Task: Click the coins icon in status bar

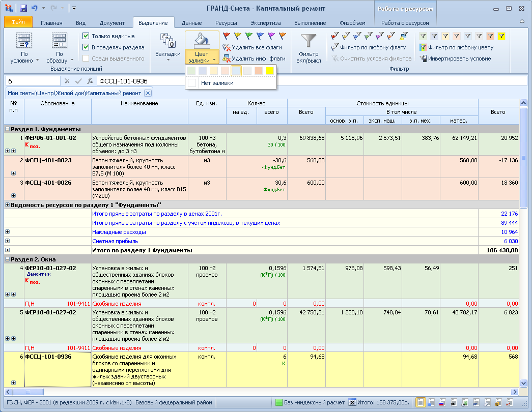Action: click(498, 402)
